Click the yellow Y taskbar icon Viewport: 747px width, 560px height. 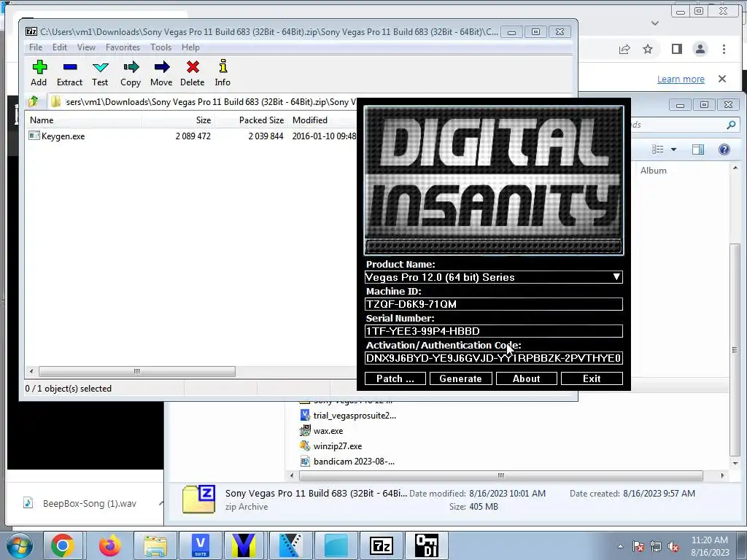pos(244,545)
